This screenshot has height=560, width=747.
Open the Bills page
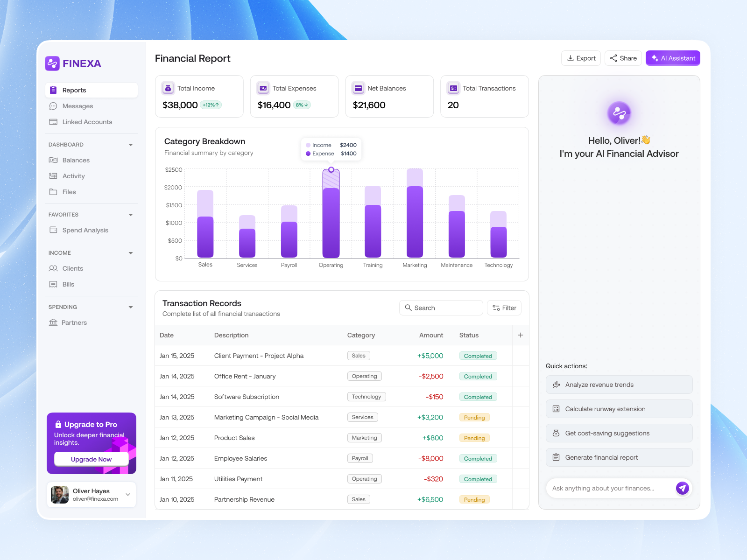(x=68, y=284)
